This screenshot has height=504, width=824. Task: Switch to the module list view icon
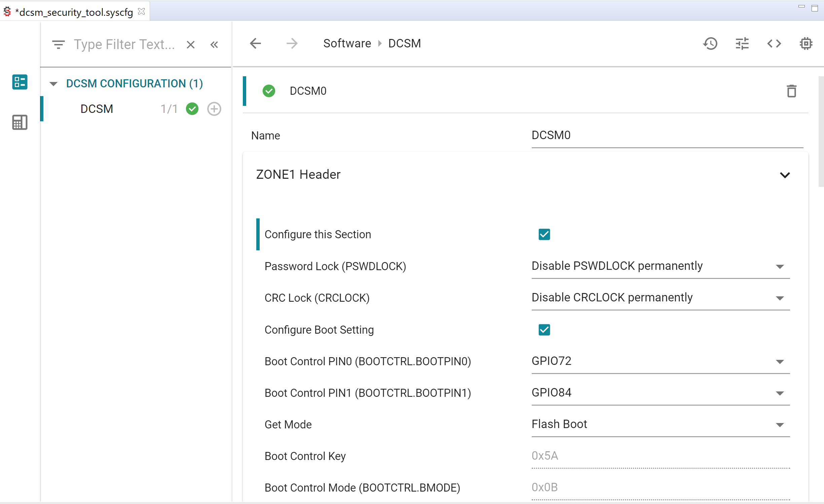pos(20,82)
